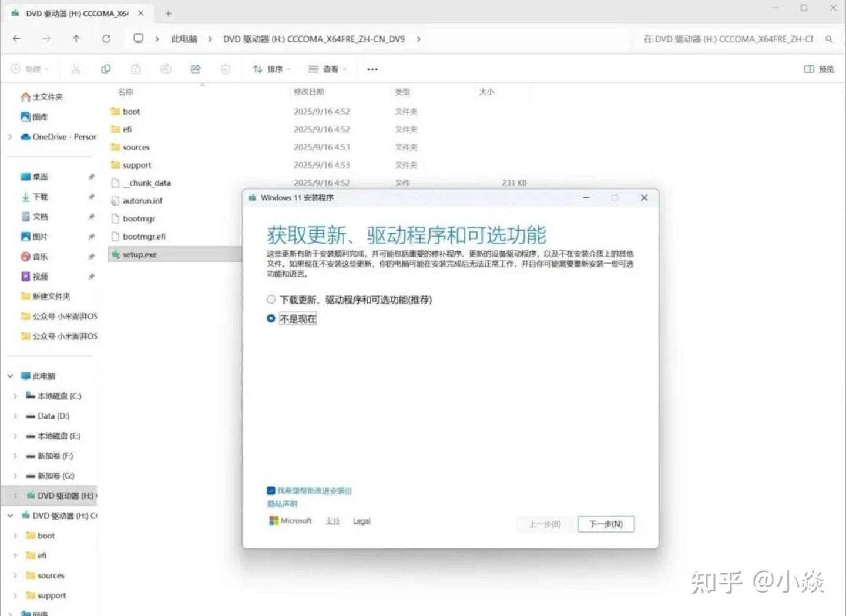Expand the 新加卷 (F:) node
Viewport: 846px width, 616px height.
[15, 456]
